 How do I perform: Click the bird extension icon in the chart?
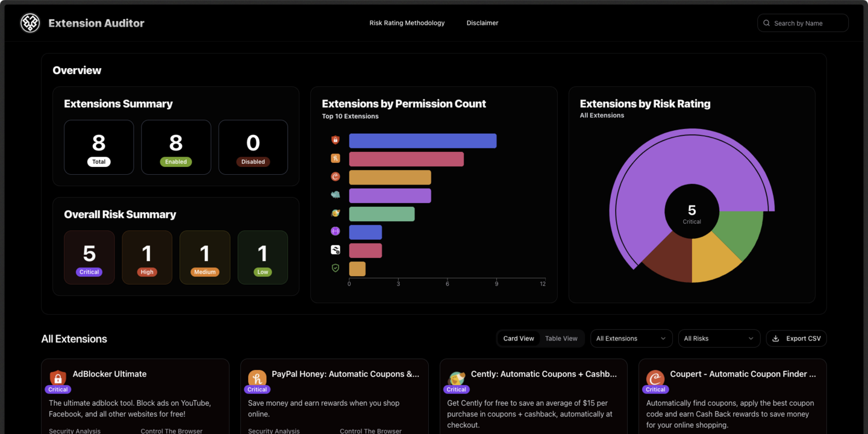coord(336,194)
